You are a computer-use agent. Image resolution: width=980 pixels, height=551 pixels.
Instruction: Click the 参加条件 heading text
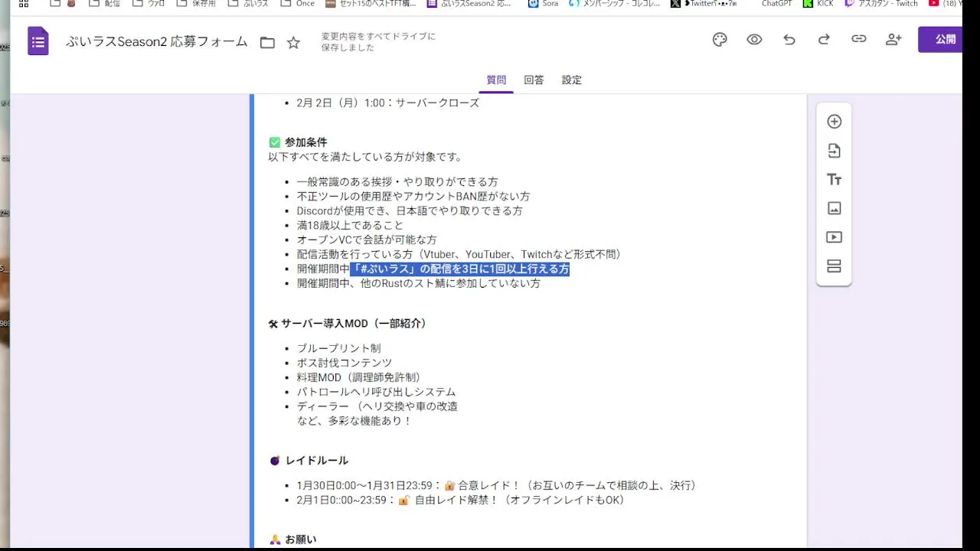(305, 142)
